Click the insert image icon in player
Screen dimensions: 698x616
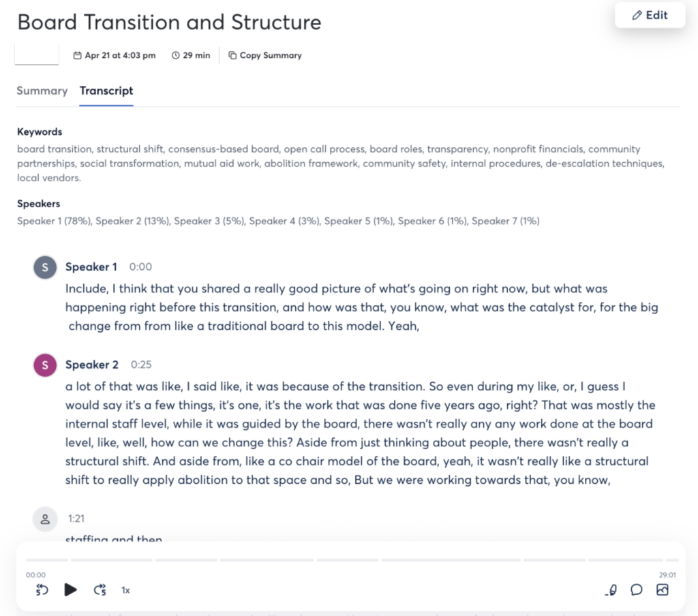click(663, 589)
